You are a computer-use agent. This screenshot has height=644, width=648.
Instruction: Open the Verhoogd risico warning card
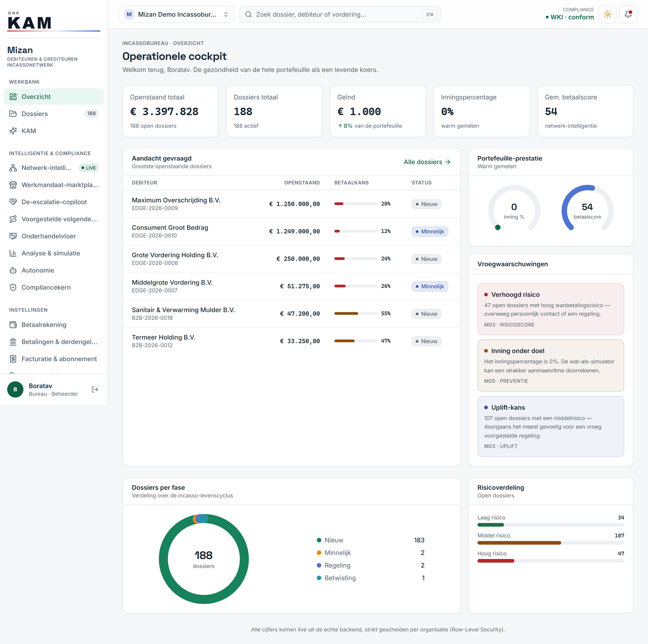click(550, 309)
